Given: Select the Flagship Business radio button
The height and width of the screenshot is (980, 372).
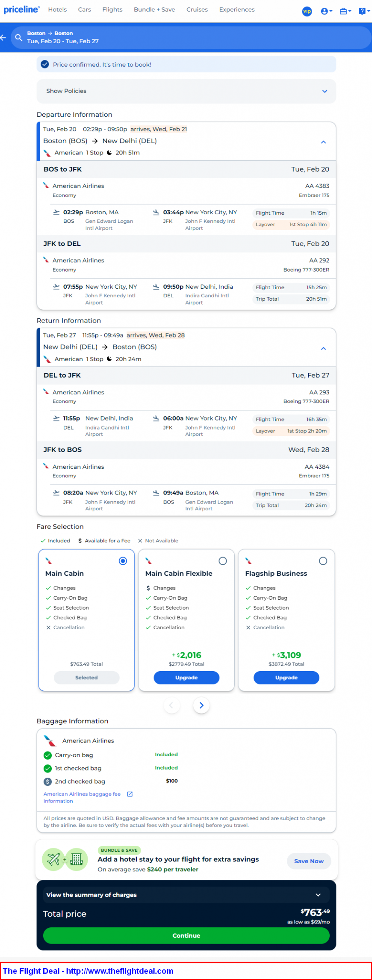Looking at the screenshot, I should tap(323, 561).
